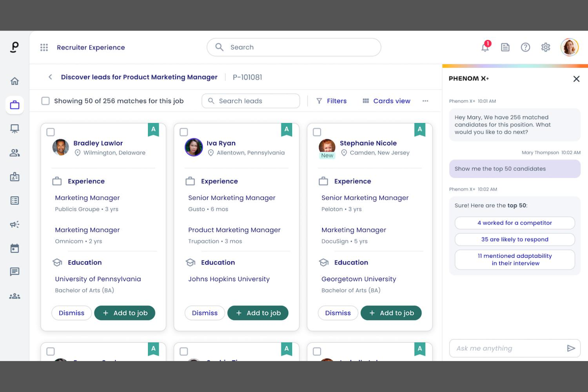Select '11 mentioned adaptability in their interview' suggestion
Viewport: 588px width, 392px height.
click(x=515, y=260)
